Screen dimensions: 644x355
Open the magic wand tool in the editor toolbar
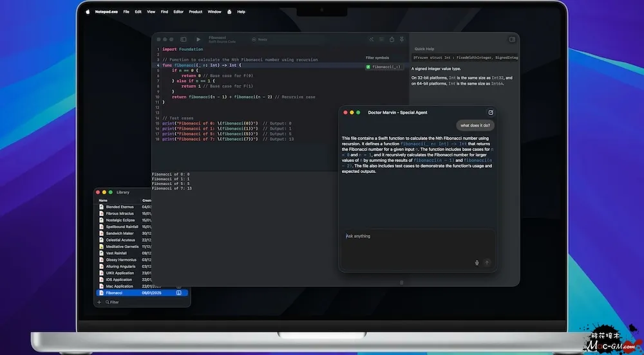[372, 39]
